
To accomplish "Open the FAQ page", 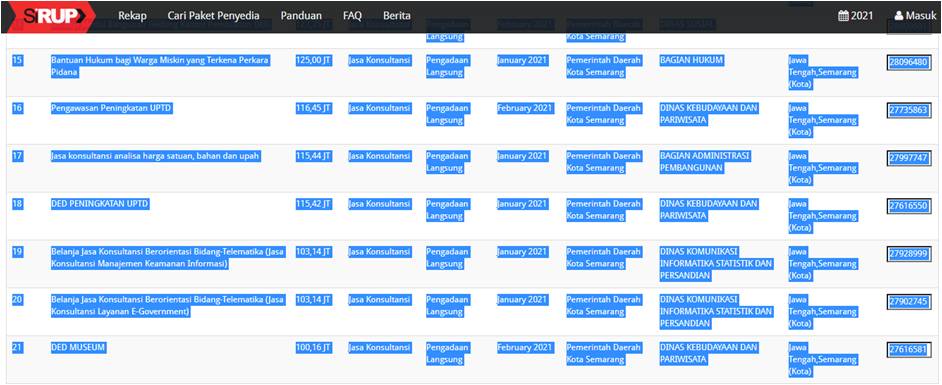I will (x=352, y=16).
